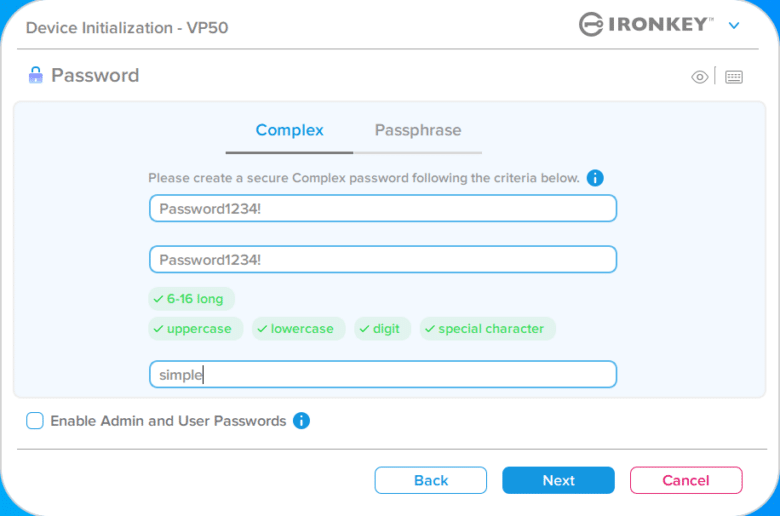Enable Admin and User Passwords checkbox
The image size is (780, 516).
[x=35, y=420]
